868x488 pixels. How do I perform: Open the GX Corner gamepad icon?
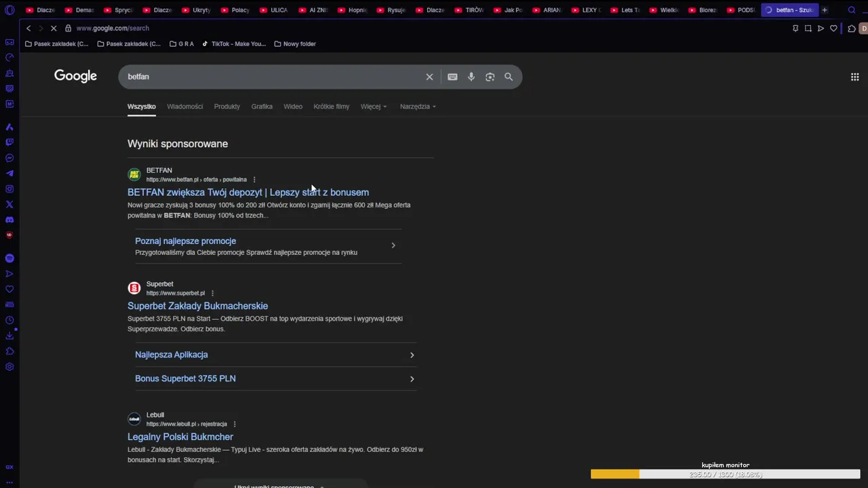[x=9, y=42]
